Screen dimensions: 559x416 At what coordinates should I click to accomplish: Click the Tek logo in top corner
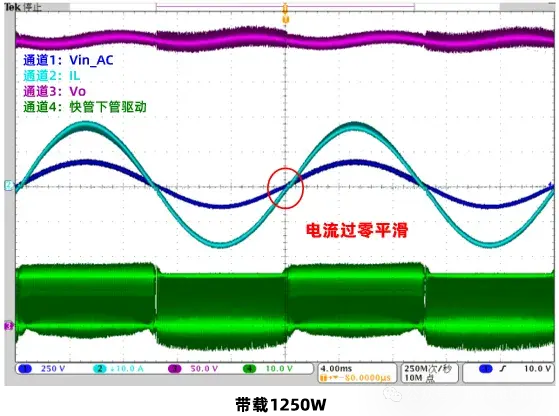coord(12,7)
